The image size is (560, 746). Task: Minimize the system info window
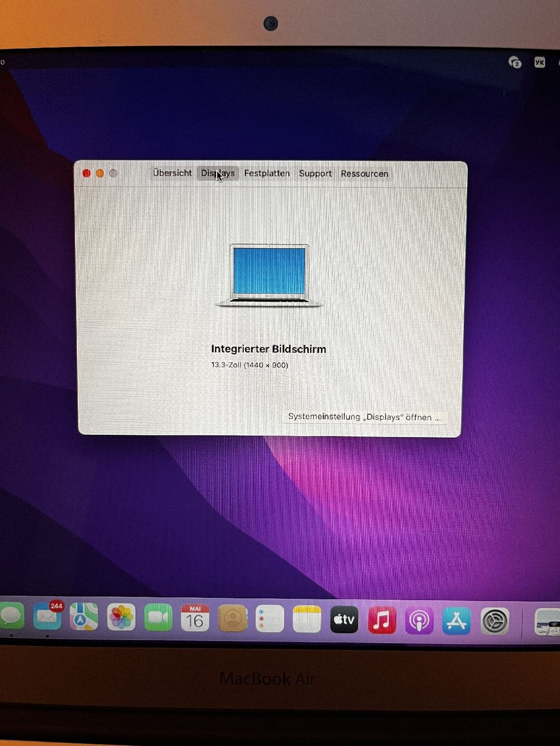(100, 174)
